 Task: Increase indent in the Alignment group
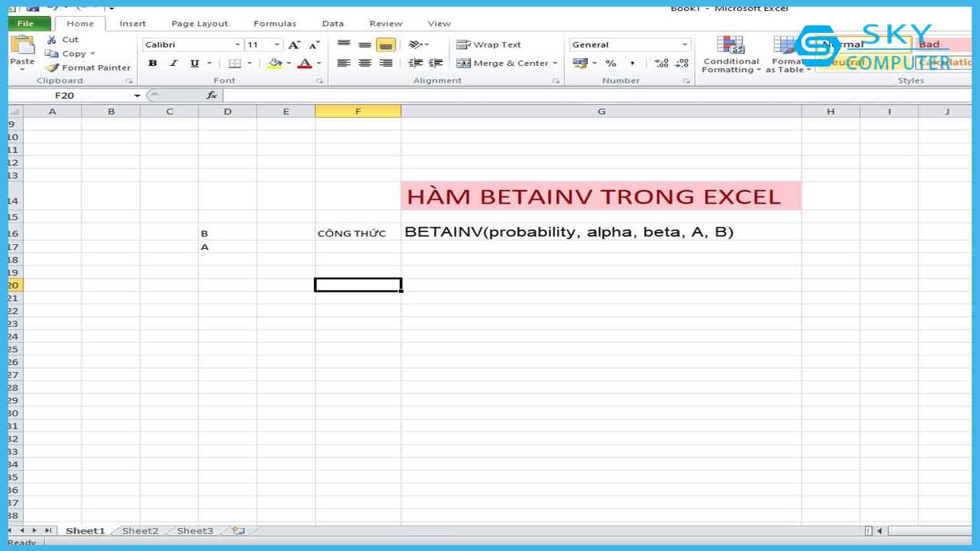click(437, 64)
